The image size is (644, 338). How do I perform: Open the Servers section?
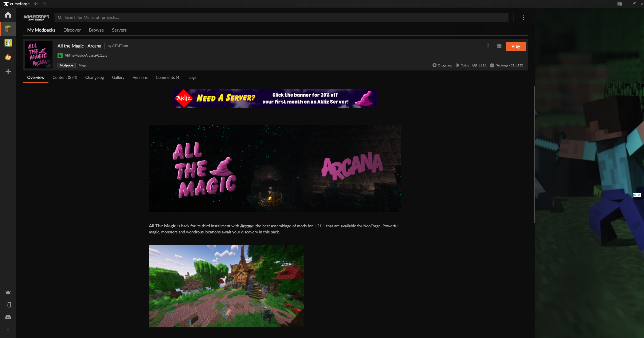point(119,30)
